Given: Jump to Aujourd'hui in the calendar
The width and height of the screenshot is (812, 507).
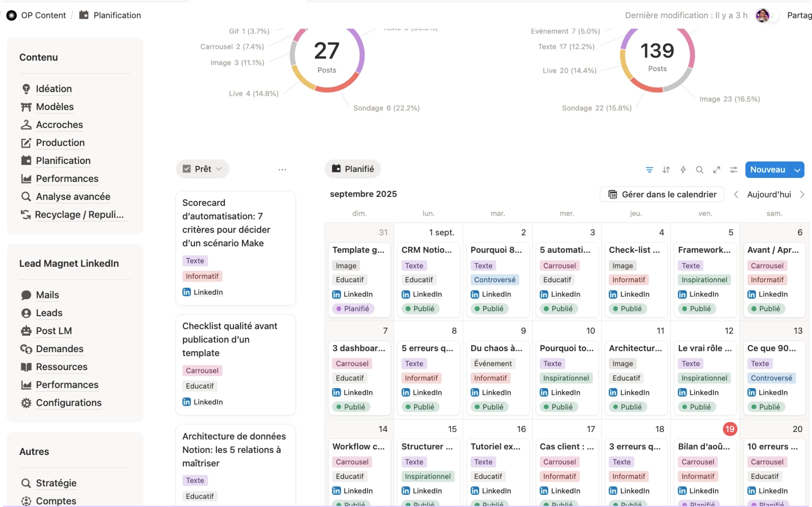Looking at the screenshot, I should [x=769, y=194].
